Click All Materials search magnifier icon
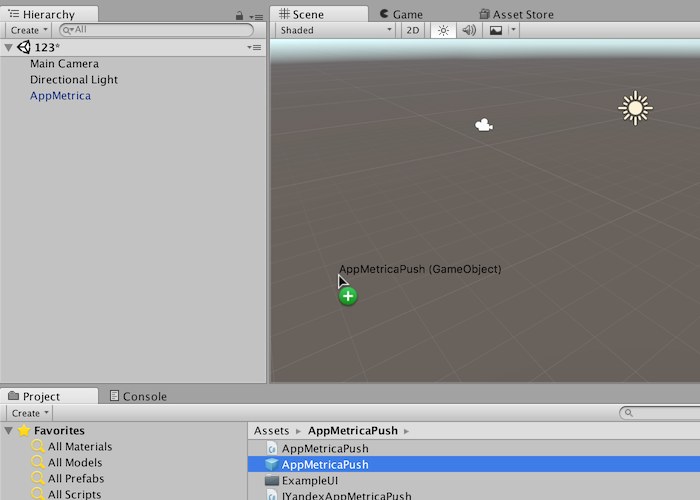 (38, 446)
